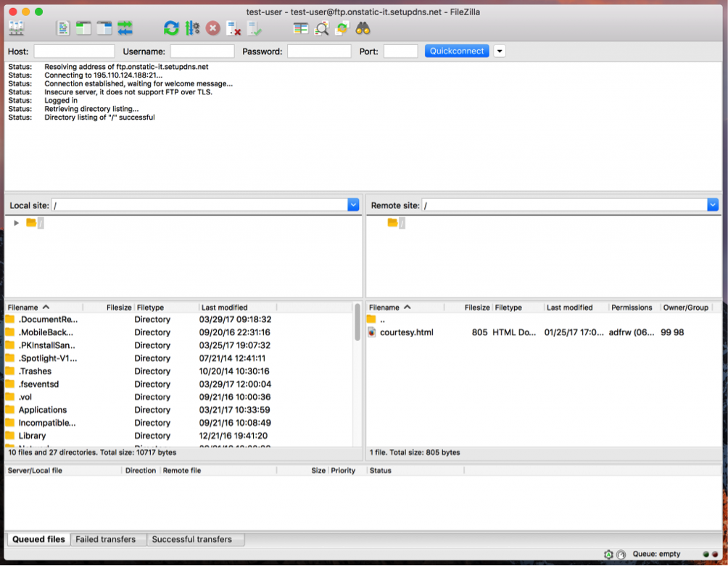Select the .MobileBack... local folder
Image resolution: width=728 pixels, height=566 pixels.
(178, 332)
